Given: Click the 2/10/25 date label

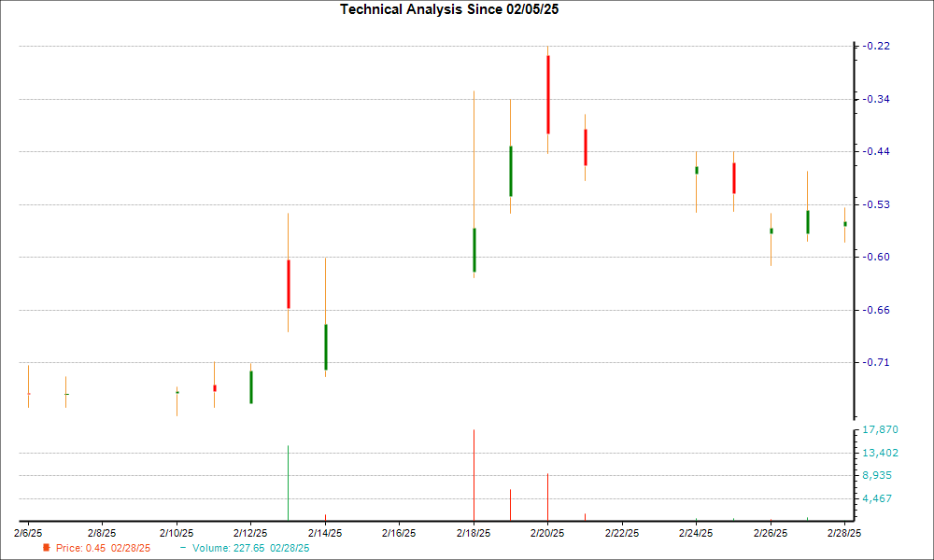Looking at the screenshot, I should tap(177, 533).
